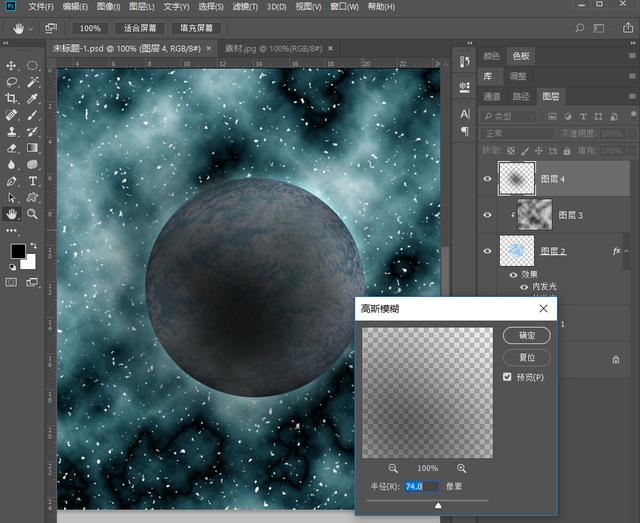Click zoom-out magnifier in Gaussian Blur dialog
This screenshot has height=523, width=640.
point(393,468)
